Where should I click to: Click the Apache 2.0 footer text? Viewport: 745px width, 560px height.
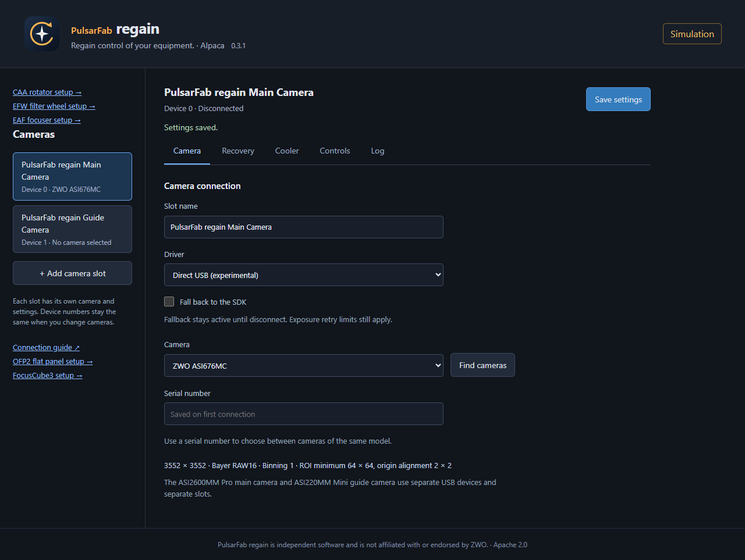(x=510, y=545)
